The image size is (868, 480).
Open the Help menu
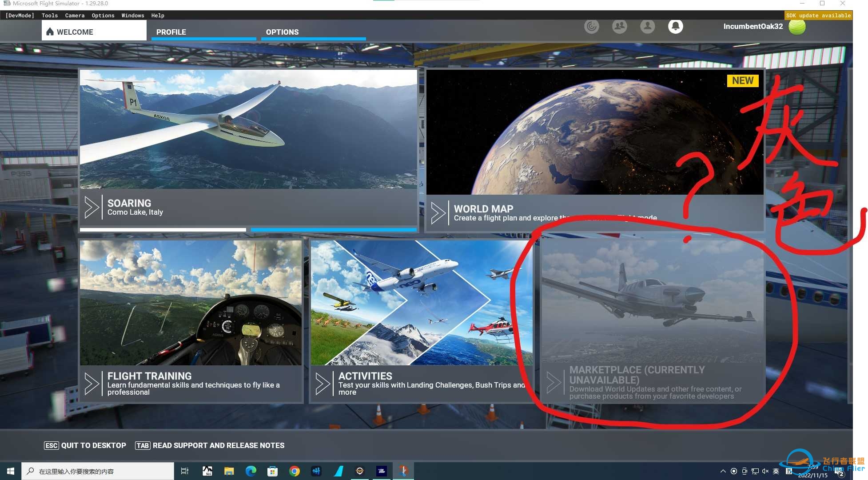tap(158, 16)
